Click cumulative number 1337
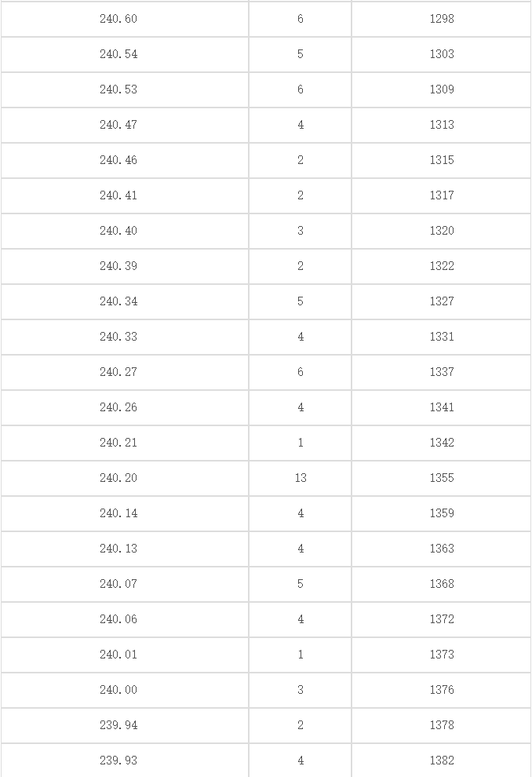Screen dimensions: 532x777 (x=441, y=372)
